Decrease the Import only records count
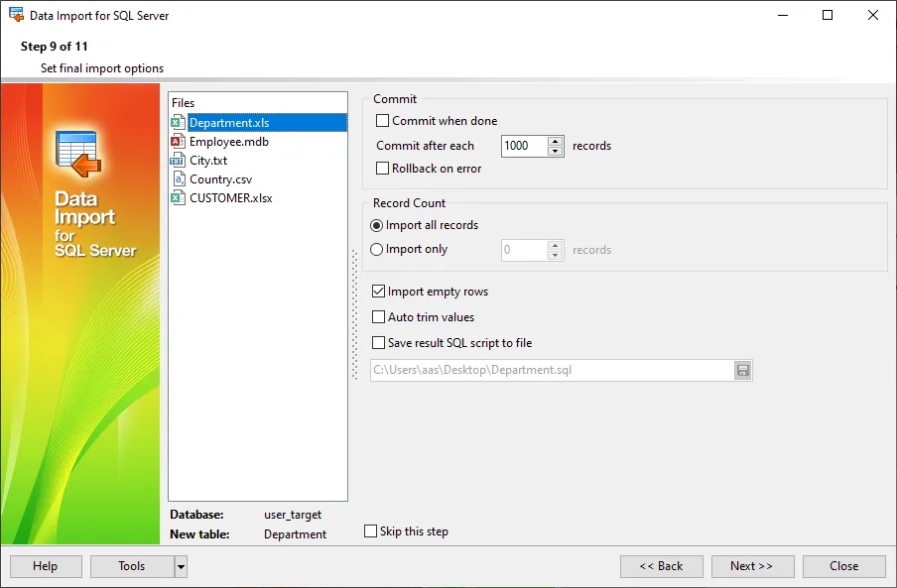The width and height of the screenshot is (897, 588). click(x=555, y=255)
